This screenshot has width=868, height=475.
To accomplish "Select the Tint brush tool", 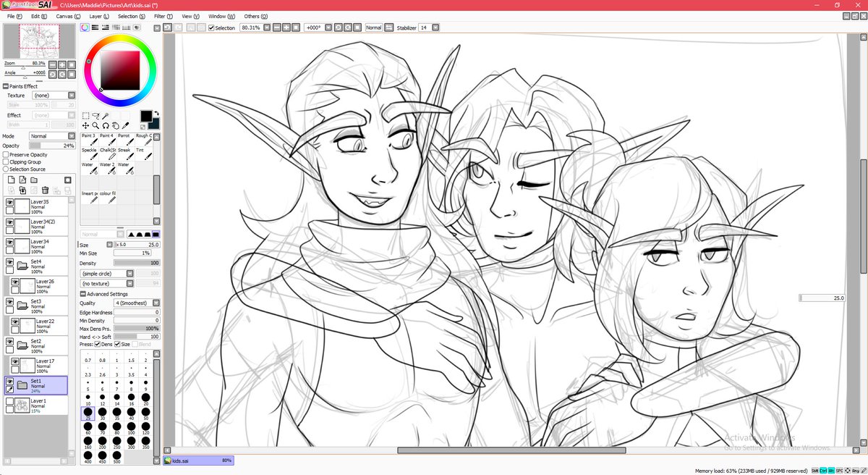I will (142, 154).
